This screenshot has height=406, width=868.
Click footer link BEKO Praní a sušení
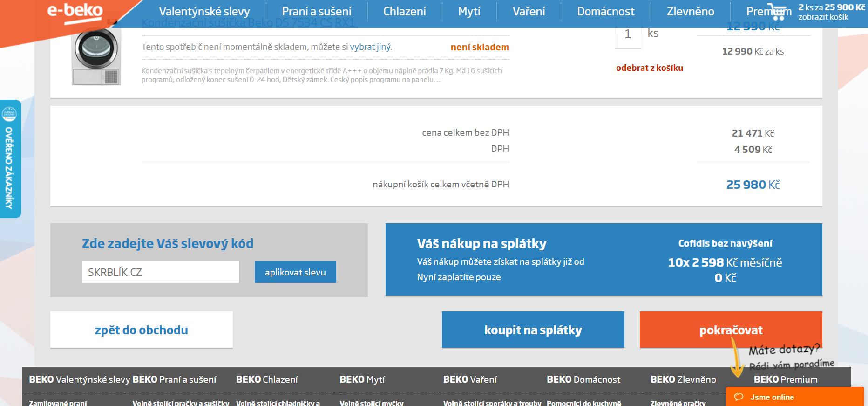(174, 379)
